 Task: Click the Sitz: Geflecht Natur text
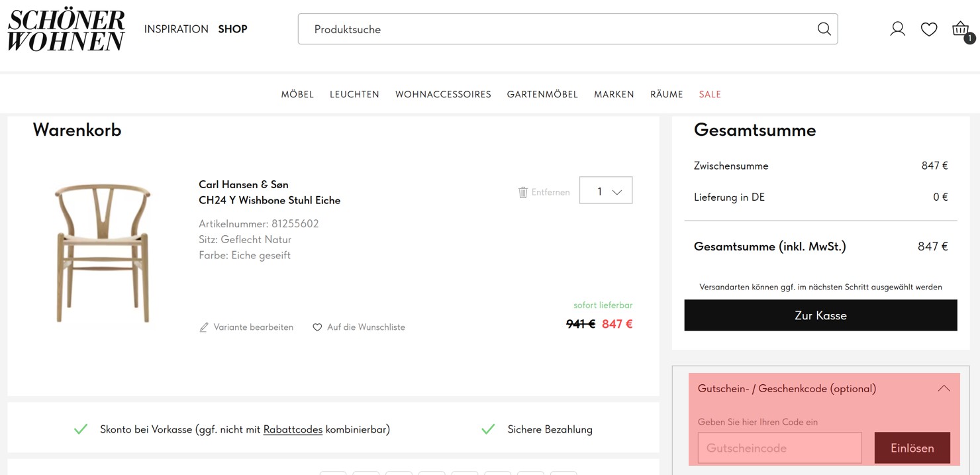click(245, 239)
